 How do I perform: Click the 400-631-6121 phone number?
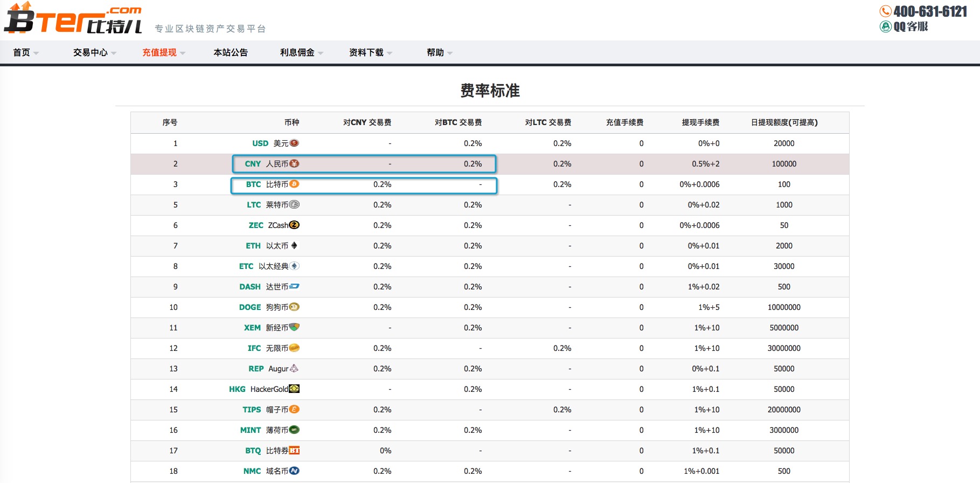coord(930,11)
